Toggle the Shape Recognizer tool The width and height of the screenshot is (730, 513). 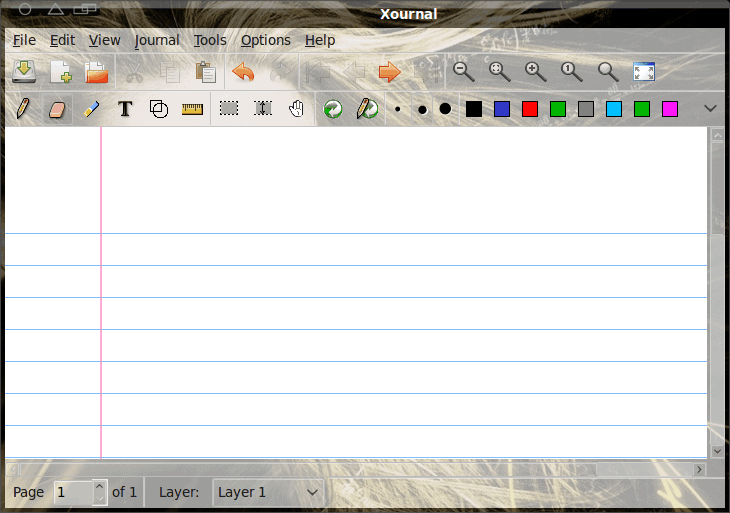pyautogui.click(x=159, y=109)
